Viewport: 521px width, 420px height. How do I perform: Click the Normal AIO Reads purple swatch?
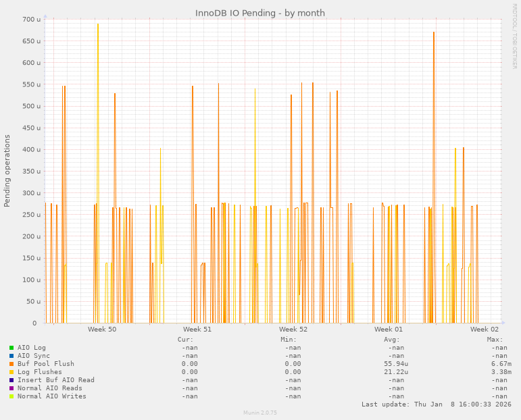(11, 388)
